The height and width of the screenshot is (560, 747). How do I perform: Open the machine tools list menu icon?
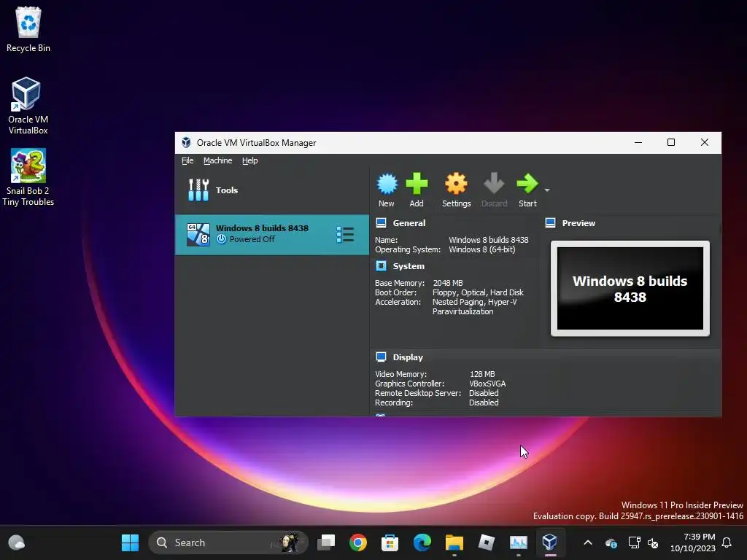345,234
